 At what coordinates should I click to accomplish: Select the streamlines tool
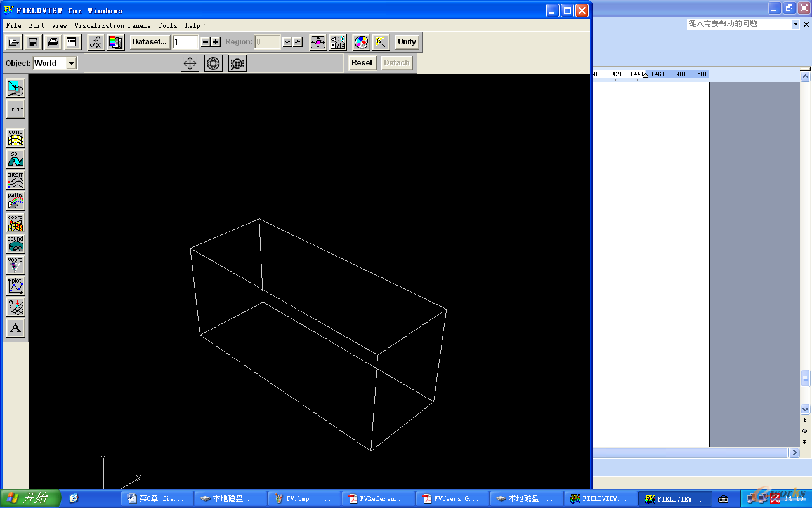15,180
